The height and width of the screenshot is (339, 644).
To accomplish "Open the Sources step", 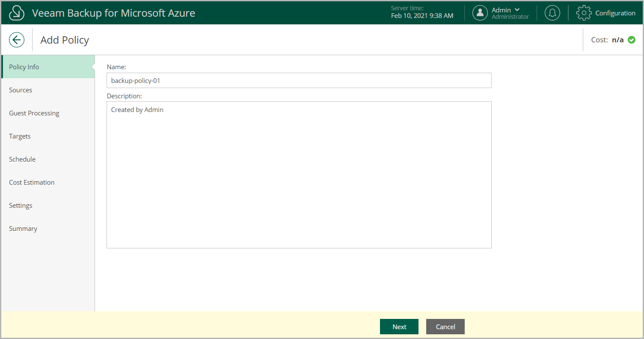I will coord(48,90).
